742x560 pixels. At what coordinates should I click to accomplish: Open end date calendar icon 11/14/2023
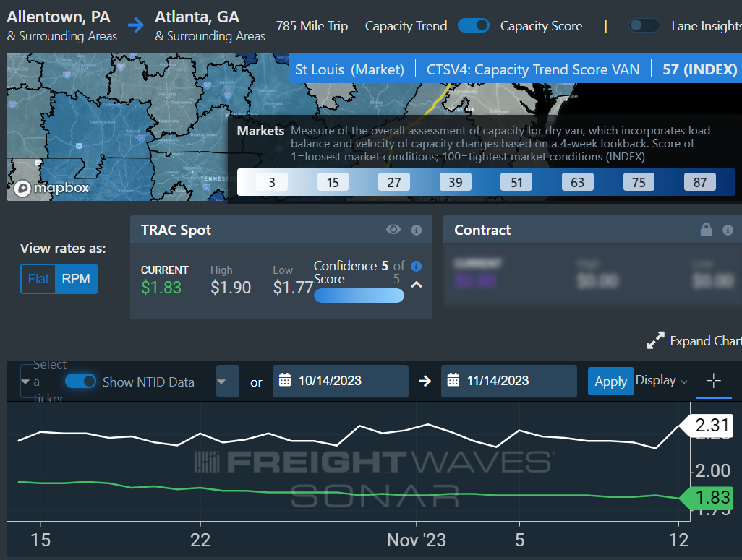(x=453, y=380)
